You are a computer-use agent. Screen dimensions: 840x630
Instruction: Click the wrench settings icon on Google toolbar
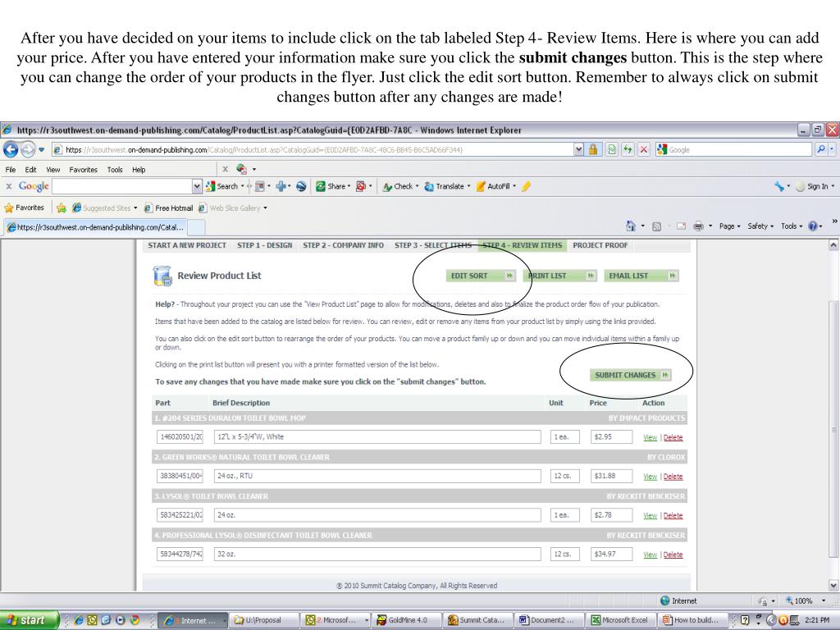pos(779,186)
